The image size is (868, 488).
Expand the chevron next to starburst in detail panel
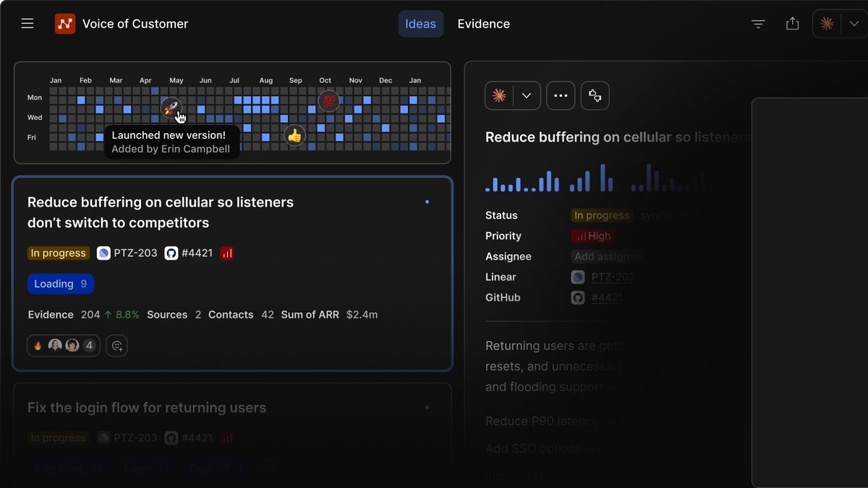(527, 95)
